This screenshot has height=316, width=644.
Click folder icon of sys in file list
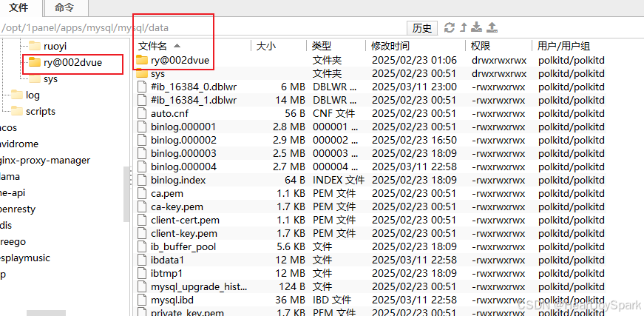point(142,73)
